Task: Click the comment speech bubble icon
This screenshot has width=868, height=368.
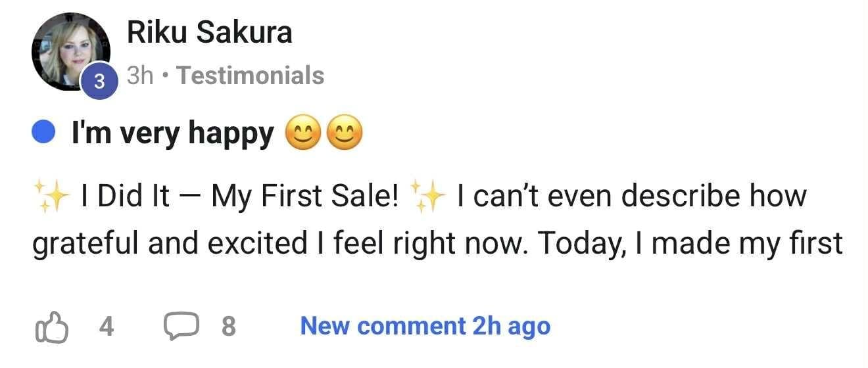Action: [181, 327]
